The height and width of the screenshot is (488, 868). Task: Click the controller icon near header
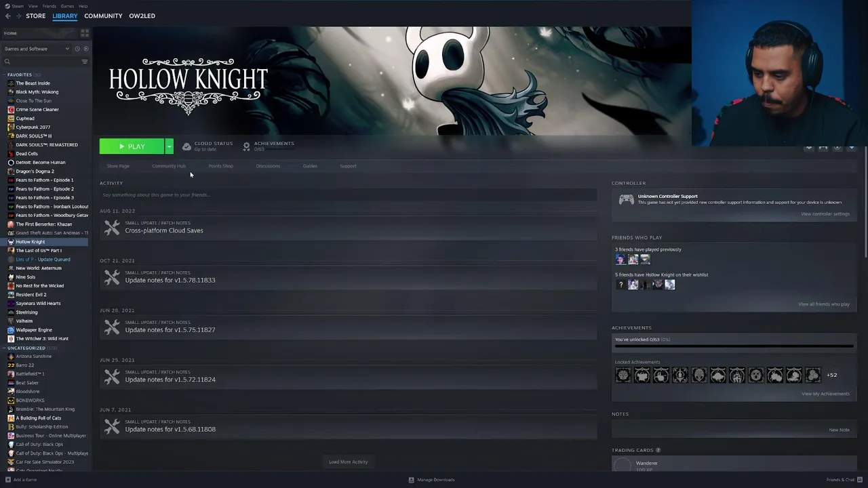pyautogui.click(x=823, y=147)
